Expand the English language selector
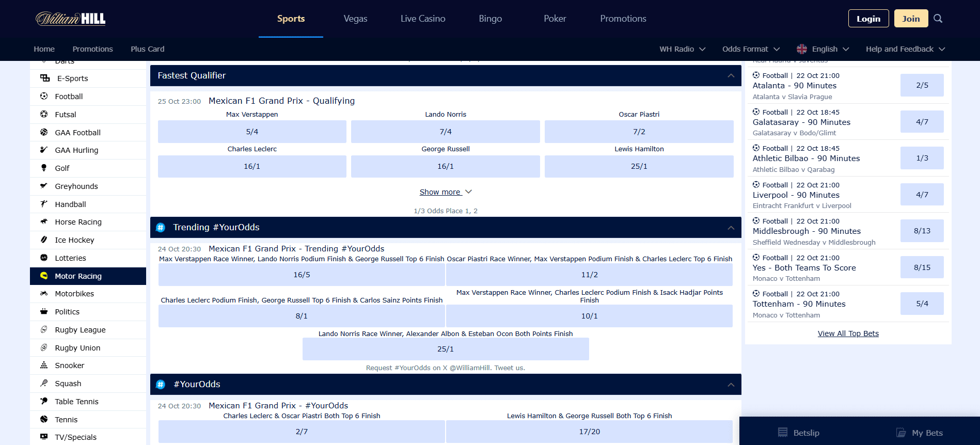This screenshot has width=980, height=445. (823, 49)
